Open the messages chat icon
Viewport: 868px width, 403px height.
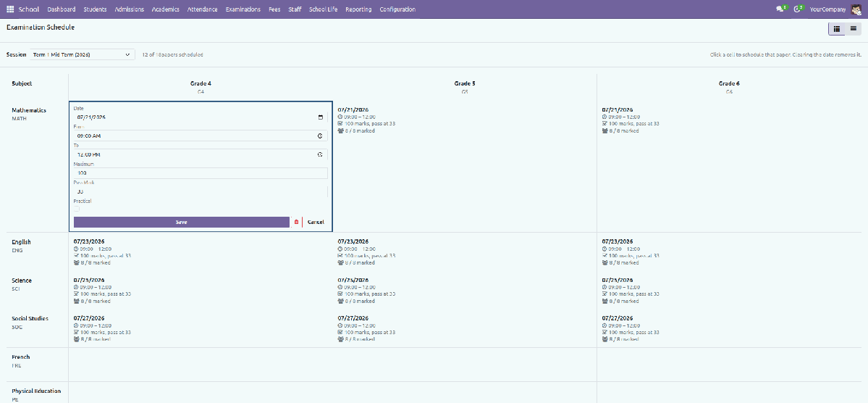point(781,9)
